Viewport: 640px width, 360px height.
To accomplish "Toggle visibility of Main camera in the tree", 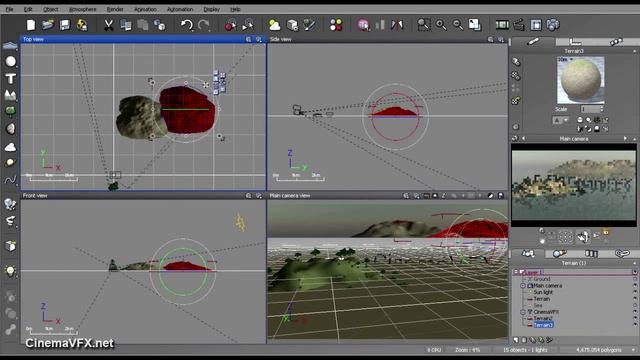I will click(x=635, y=286).
